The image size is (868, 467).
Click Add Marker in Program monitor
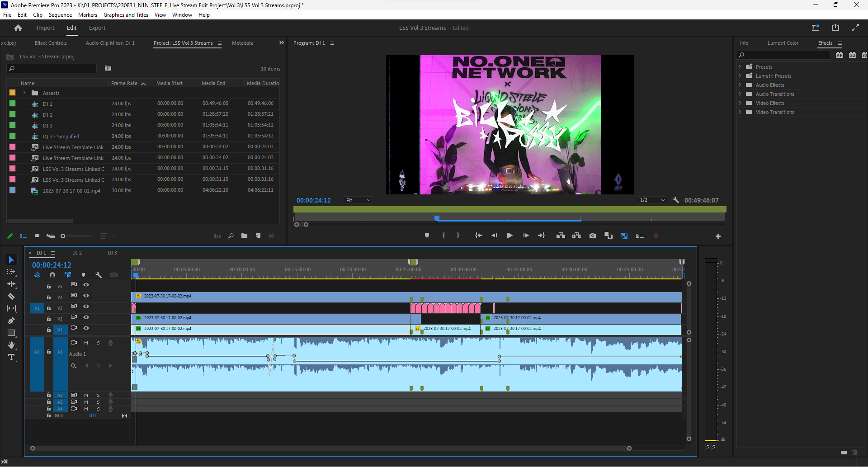[x=427, y=236]
